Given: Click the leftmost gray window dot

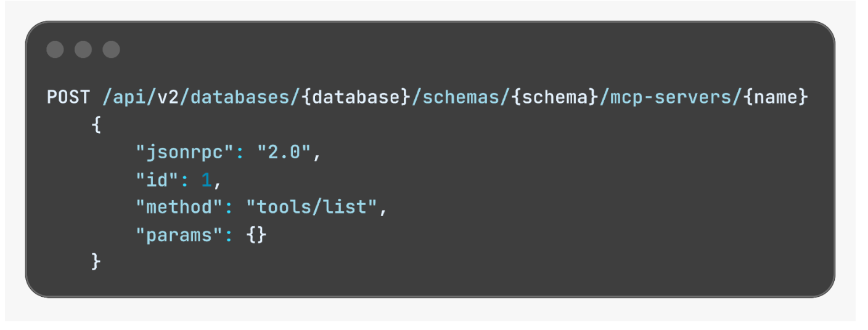Looking at the screenshot, I should tap(55, 50).
